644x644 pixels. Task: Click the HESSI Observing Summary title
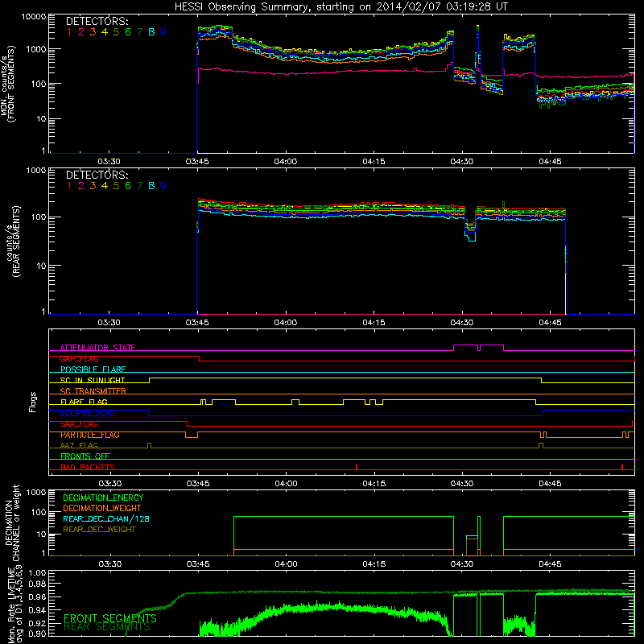click(341, 7)
